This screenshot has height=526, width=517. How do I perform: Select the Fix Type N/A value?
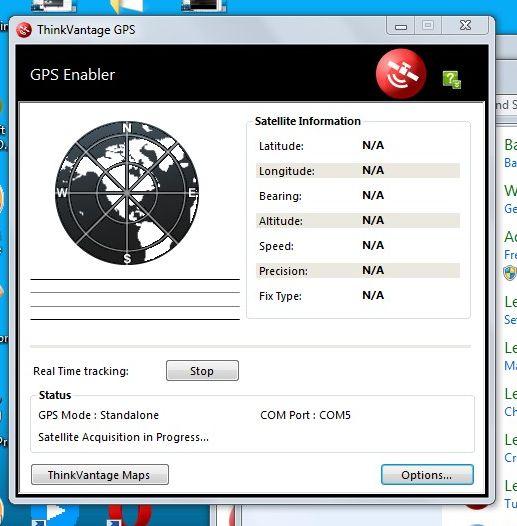coord(373,295)
